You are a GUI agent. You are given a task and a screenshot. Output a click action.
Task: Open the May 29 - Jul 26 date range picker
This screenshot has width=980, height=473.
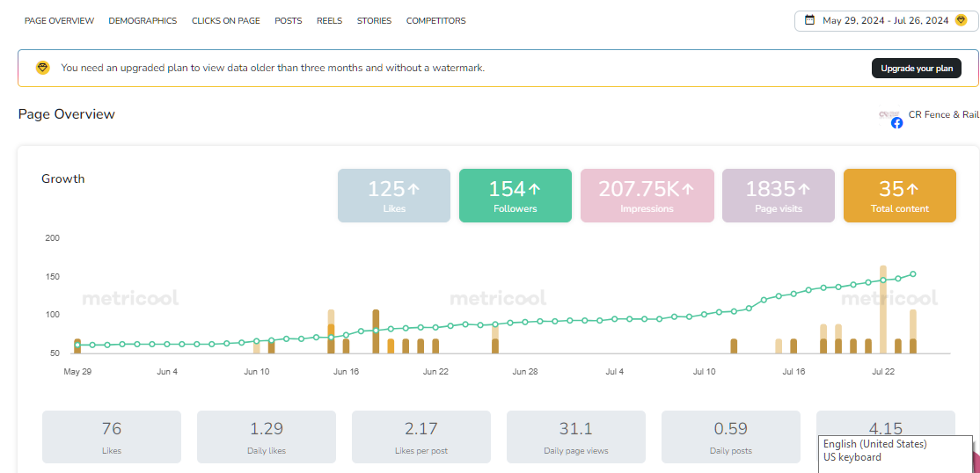[886, 21]
